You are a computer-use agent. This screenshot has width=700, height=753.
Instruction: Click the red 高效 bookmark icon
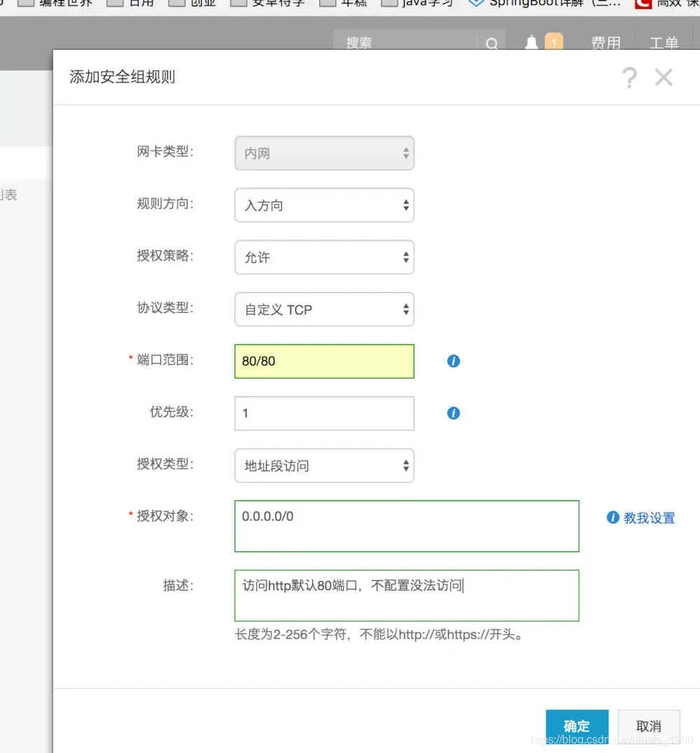[x=643, y=4]
